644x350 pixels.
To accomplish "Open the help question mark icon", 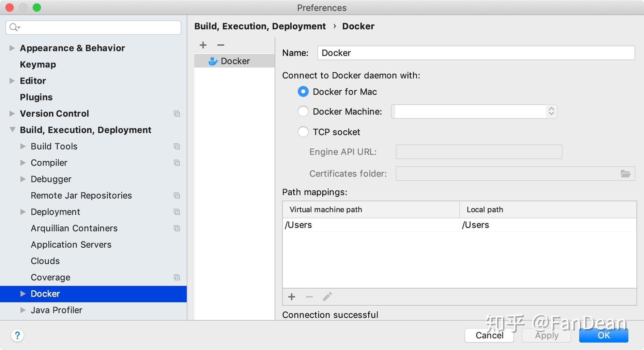I will [17, 335].
